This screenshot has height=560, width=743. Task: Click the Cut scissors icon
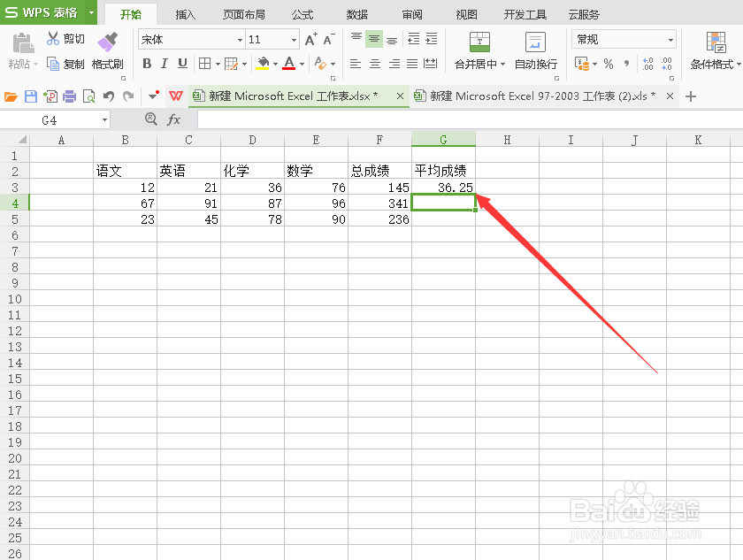(52, 38)
